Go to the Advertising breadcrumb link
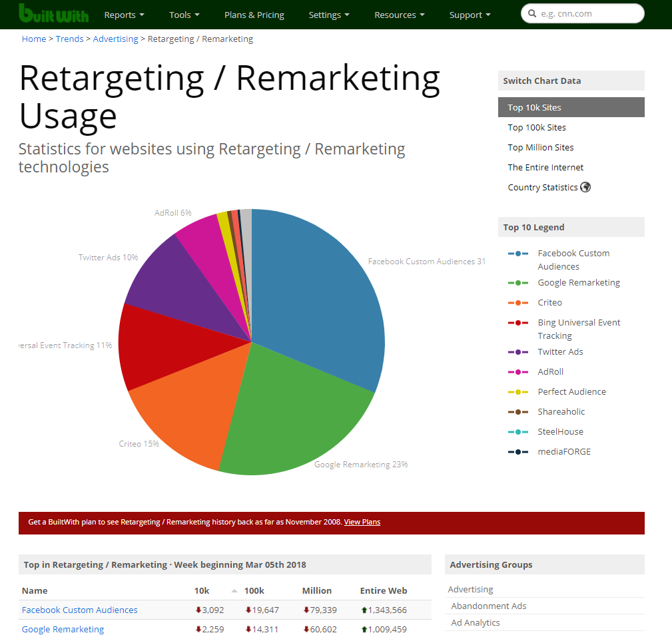The image size is (672, 635). 115,39
